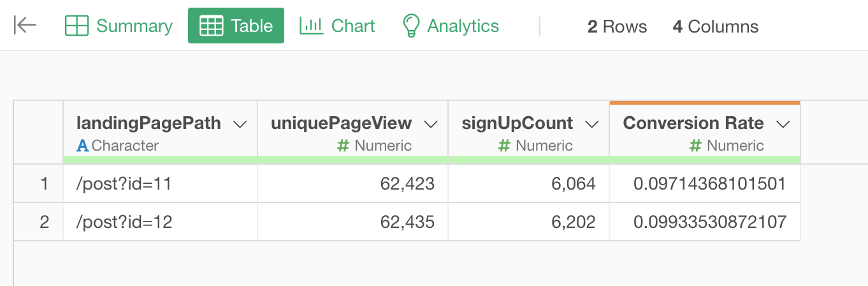The width and height of the screenshot is (868, 286).
Task: Click the Character type icon under landingPagePath
Action: click(82, 146)
